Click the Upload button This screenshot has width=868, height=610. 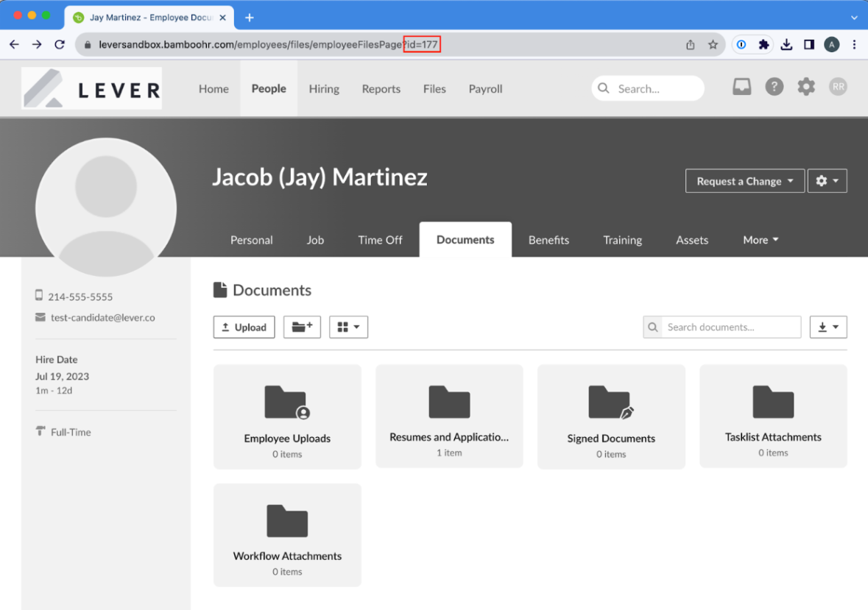[244, 327]
